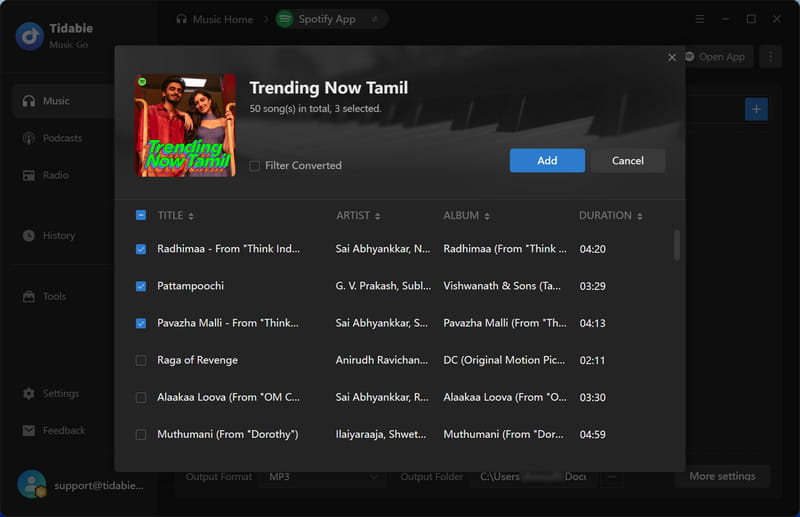
Task: Click the 04:59 duration value
Action: 592,435
